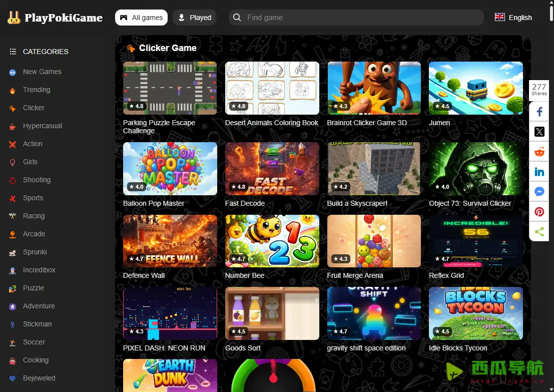Click the PlayPokiGame rabbit logo icon
This screenshot has height=392, width=554.
pos(14,18)
